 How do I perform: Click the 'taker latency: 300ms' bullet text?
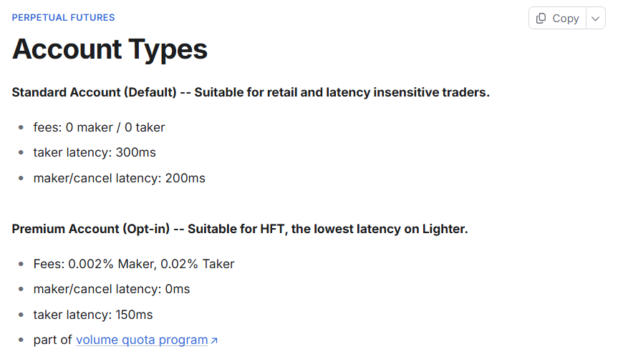click(x=95, y=152)
